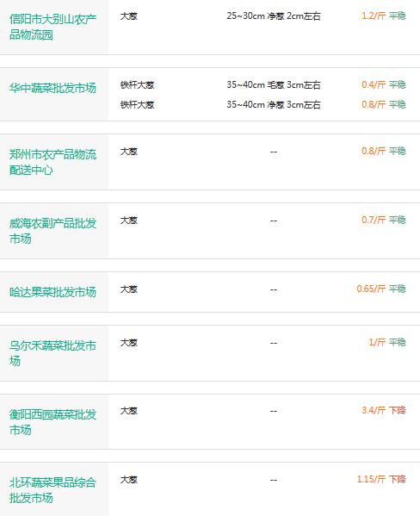Open 乌尔禾蔬菜批发市场 link
This screenshot has width=420, height=516.
click(x=52, y=353)
